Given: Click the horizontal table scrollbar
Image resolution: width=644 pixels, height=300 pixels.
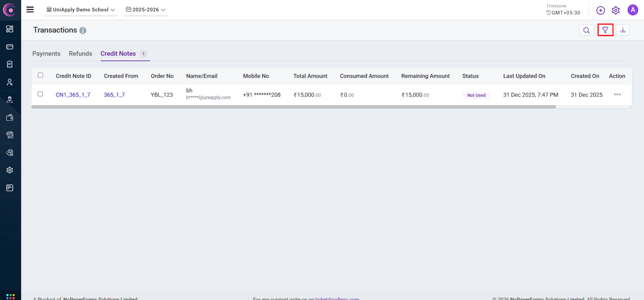Looking at the screenshot, I should point(293,107).
